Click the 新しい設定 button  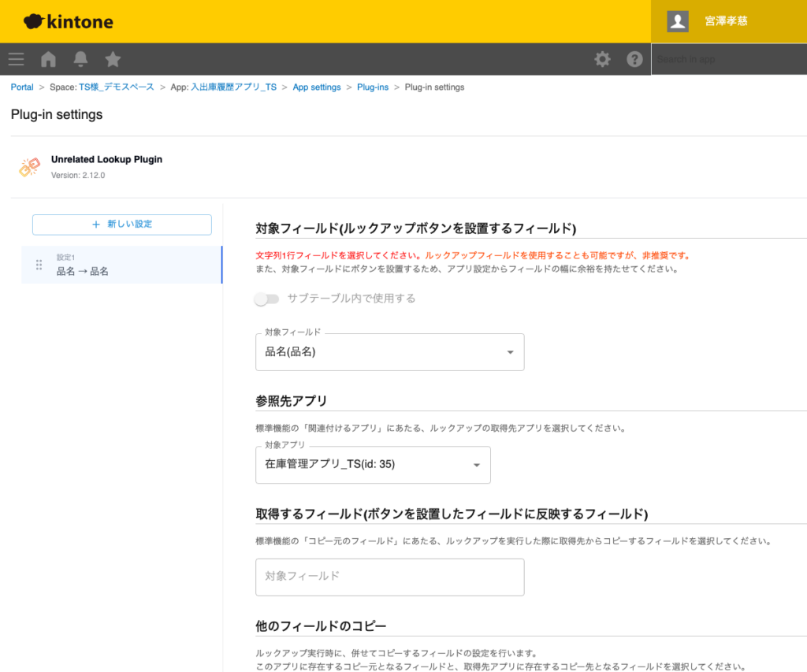click(x=121, y=225)
